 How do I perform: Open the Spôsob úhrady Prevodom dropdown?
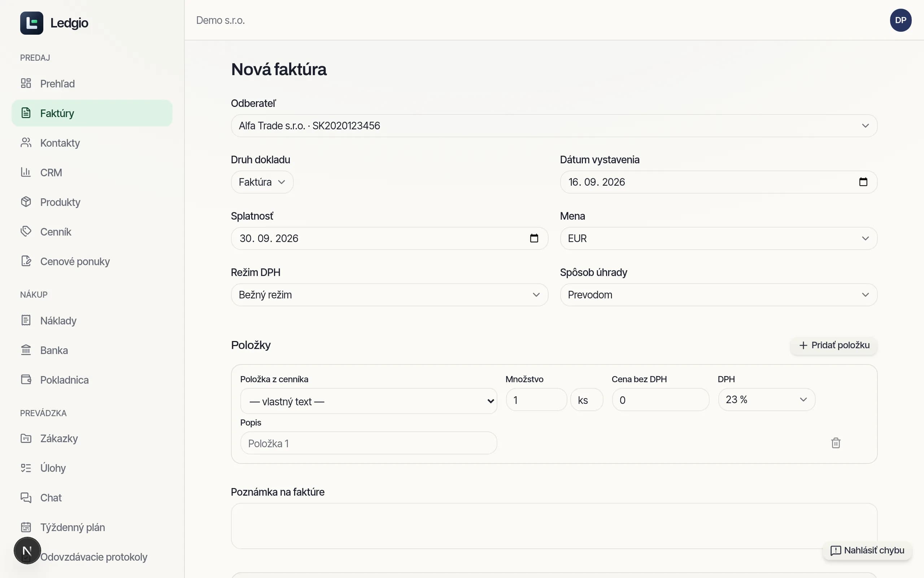pos(719,295)
